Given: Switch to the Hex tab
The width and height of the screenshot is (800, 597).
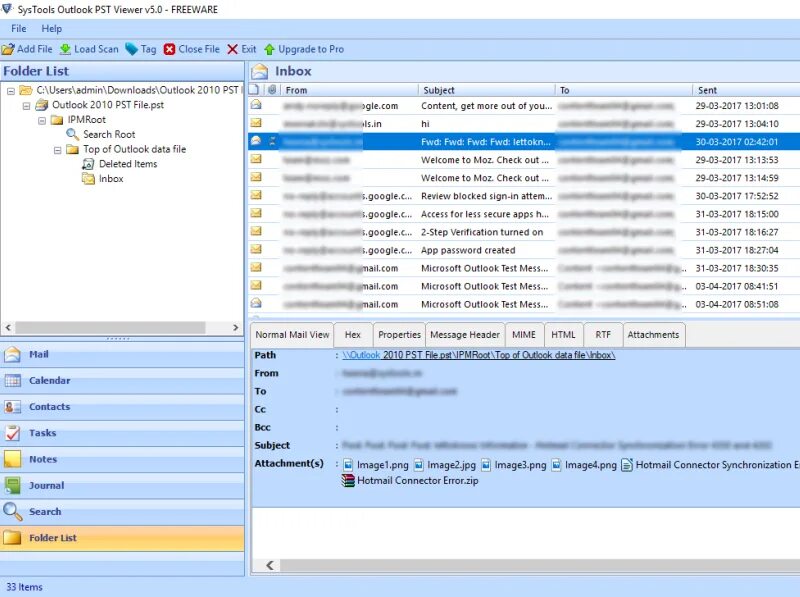Looking at the screenshot, I should (353, 335).
